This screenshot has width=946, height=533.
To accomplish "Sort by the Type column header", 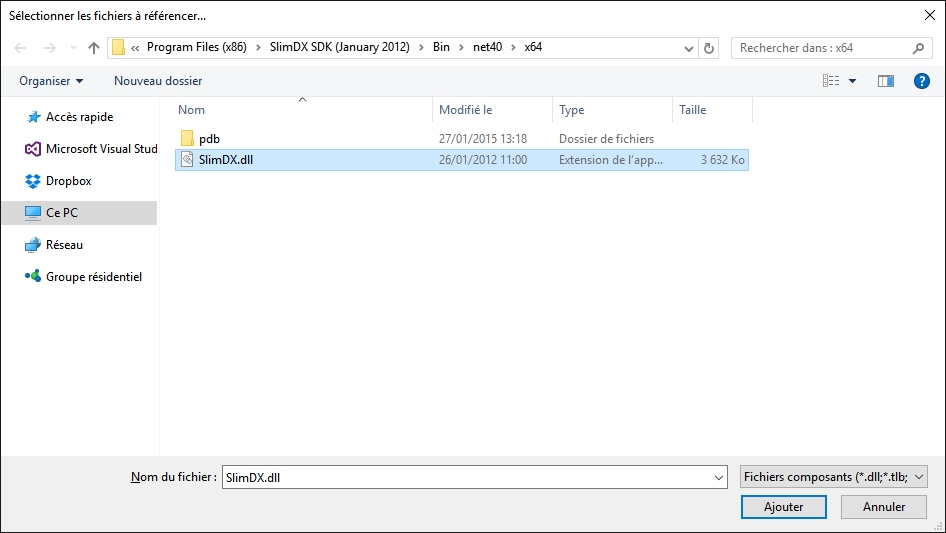I will coord(612,110).
